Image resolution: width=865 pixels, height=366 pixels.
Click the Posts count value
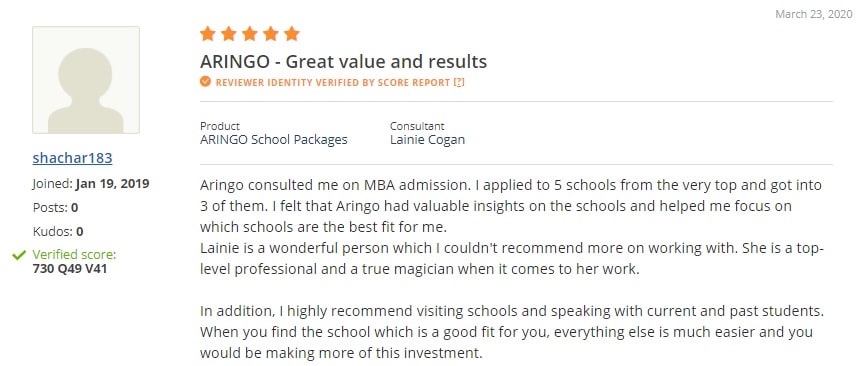point(74,208)
